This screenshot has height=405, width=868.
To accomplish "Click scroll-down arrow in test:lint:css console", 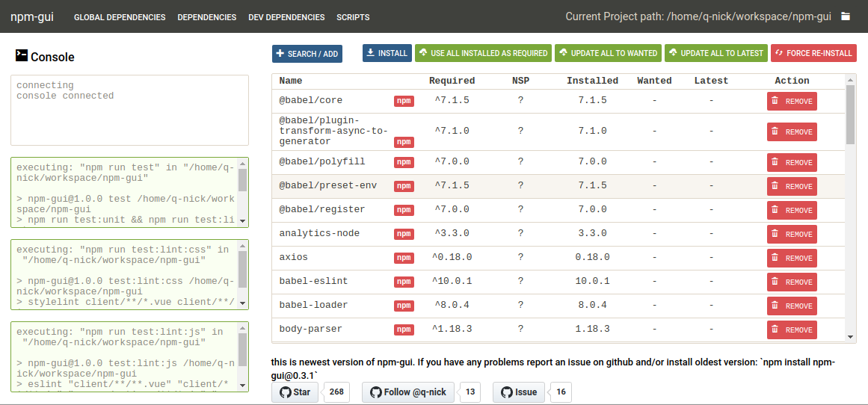I will pos(242,303).
